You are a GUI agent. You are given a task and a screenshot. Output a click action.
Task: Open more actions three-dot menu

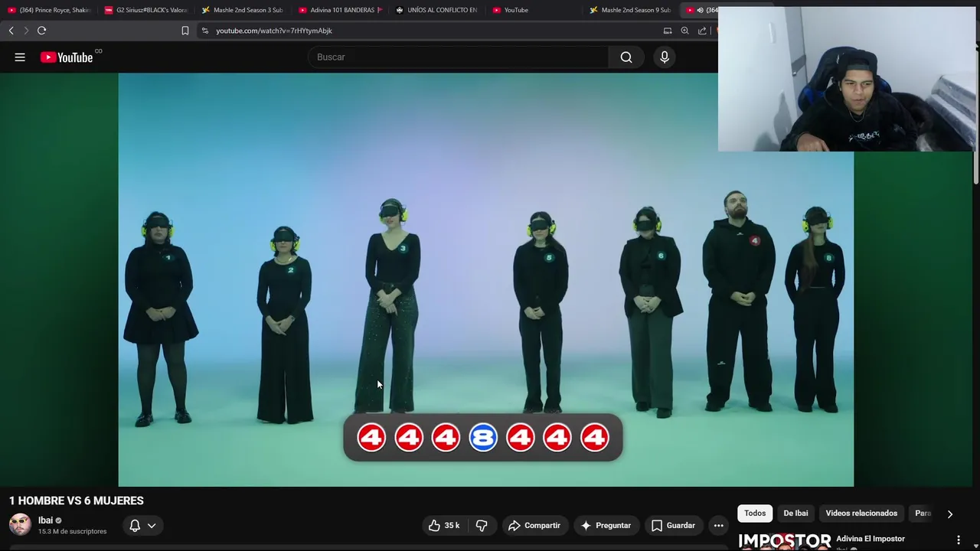click(718, 525)
